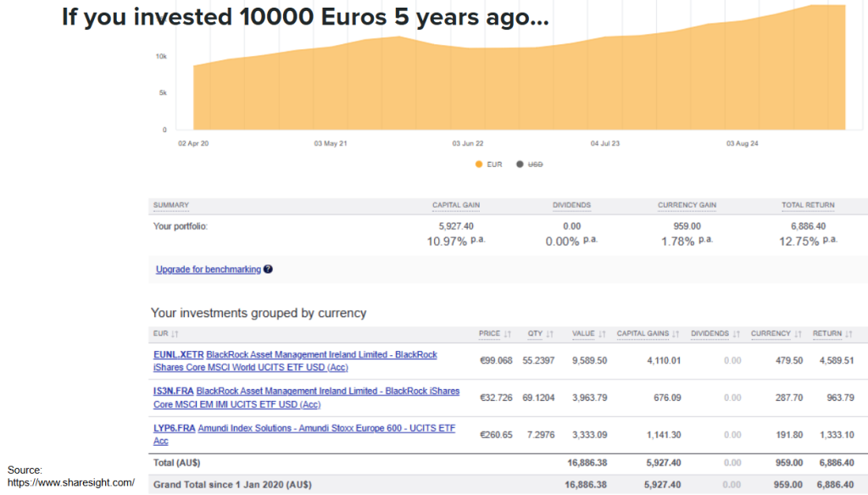Open the IS3N.FRA holding link
868x495 pixels.
173,391
